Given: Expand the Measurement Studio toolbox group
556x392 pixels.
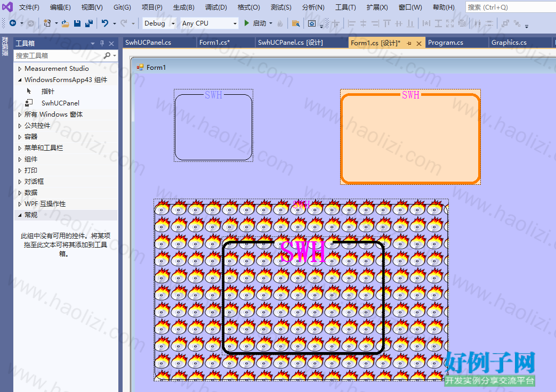Looking at the screenshot, I should [x=20, y=69].
